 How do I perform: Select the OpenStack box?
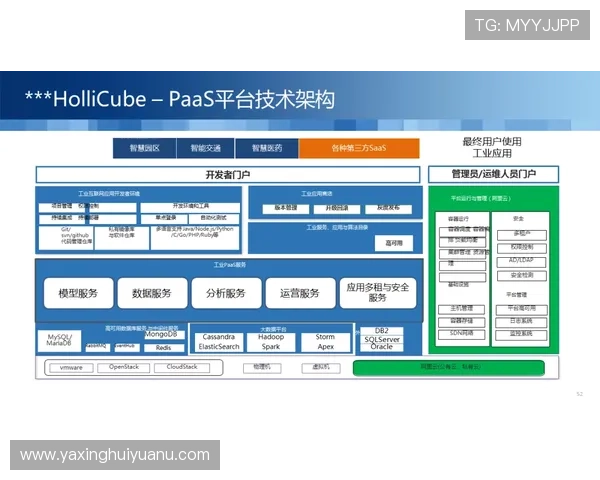point(124,368)
